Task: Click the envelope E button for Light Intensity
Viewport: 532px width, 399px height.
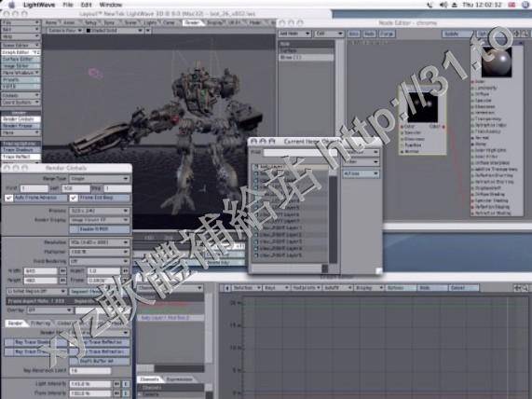Action: (x=126, y=384)
